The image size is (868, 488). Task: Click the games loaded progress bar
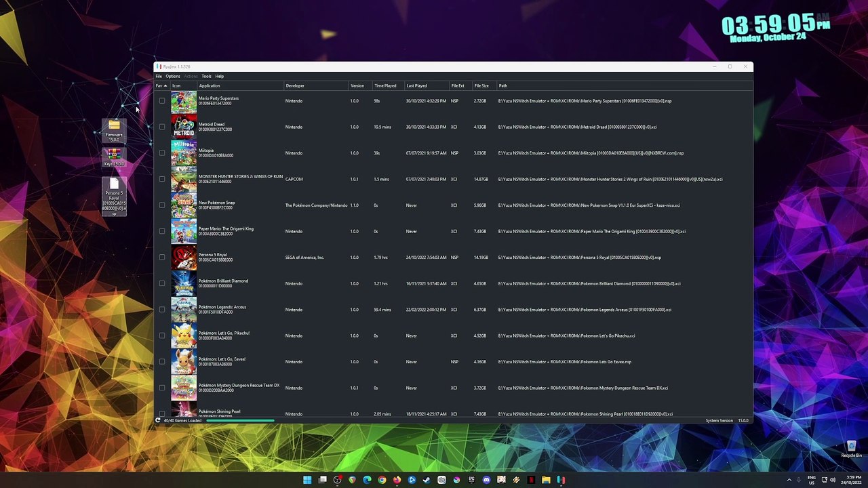click(240, 421)
